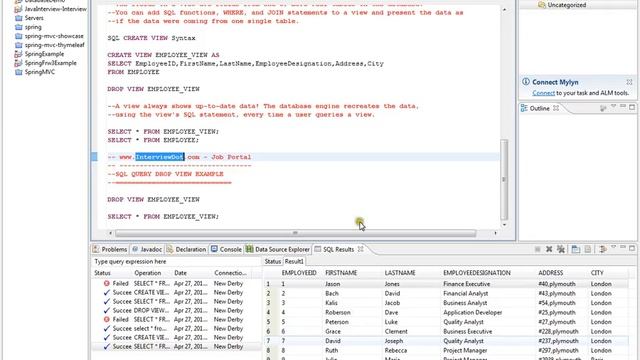Screen dimensions: 640x360
Task: Close the Connect Mylyn notice
Action: [x=629, y=82]
